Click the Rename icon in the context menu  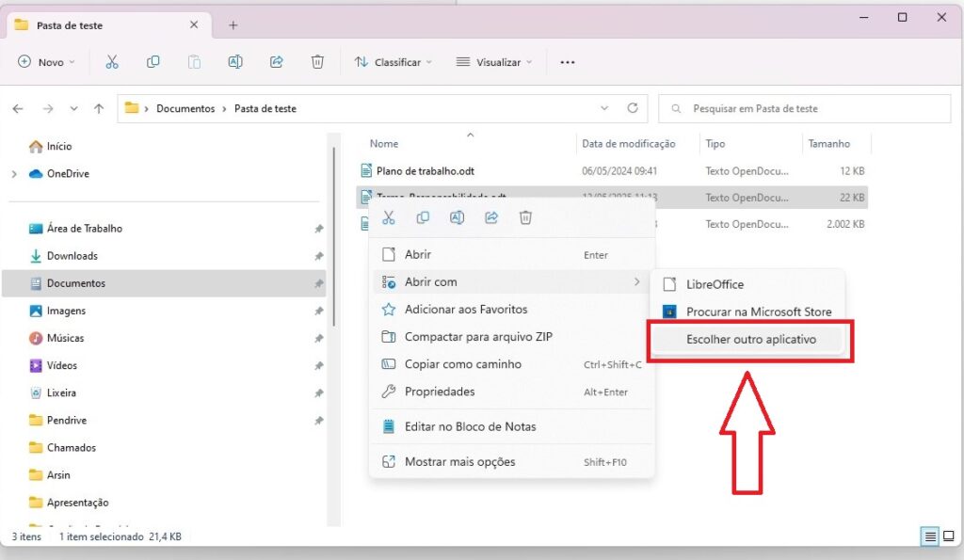457,217
